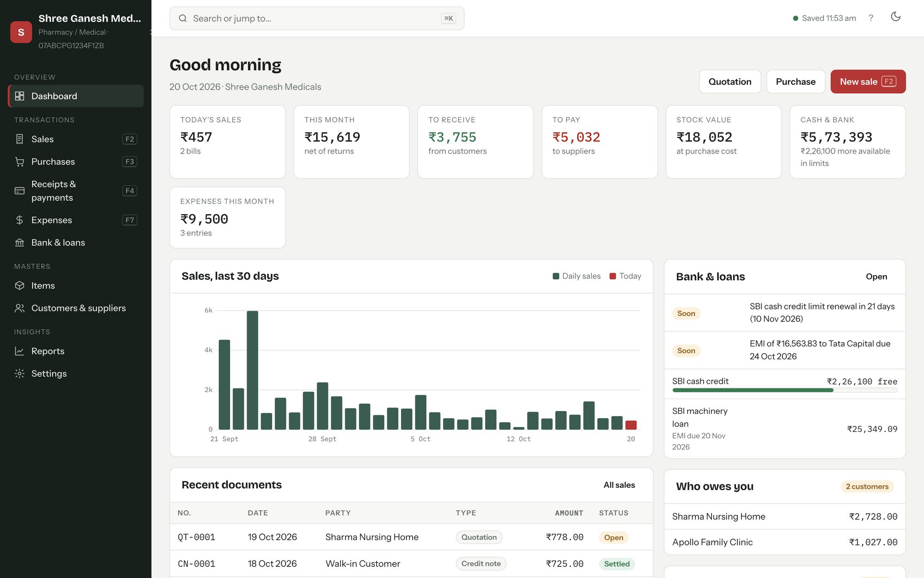Focus the Search or jump to field
The height and width of the screenshot is (578, 924).
(316, 18)
